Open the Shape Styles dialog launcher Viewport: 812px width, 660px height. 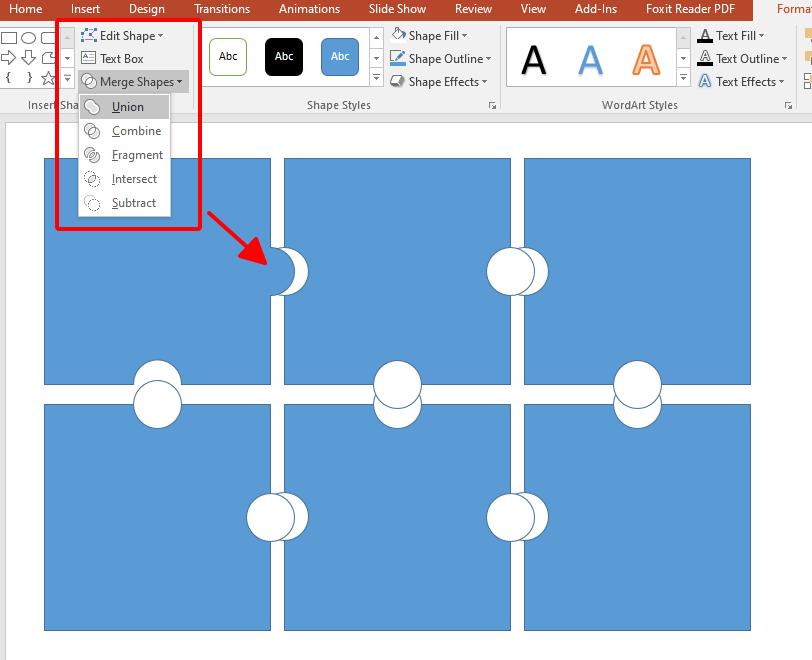pos(493,104)
